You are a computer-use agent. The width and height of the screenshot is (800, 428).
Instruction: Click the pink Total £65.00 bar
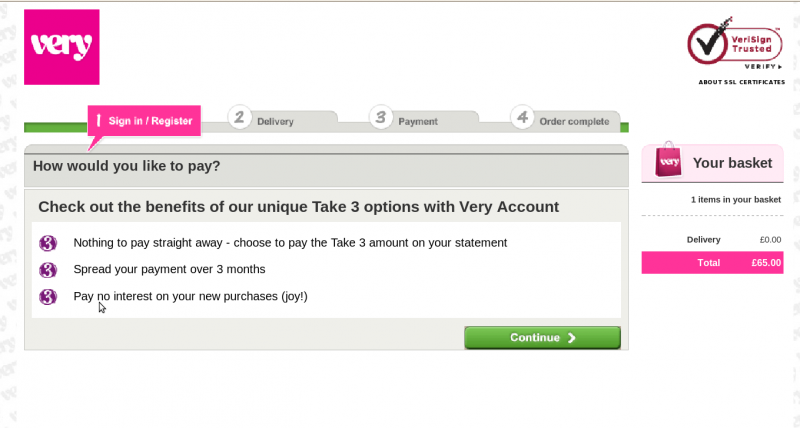point(712,263)
